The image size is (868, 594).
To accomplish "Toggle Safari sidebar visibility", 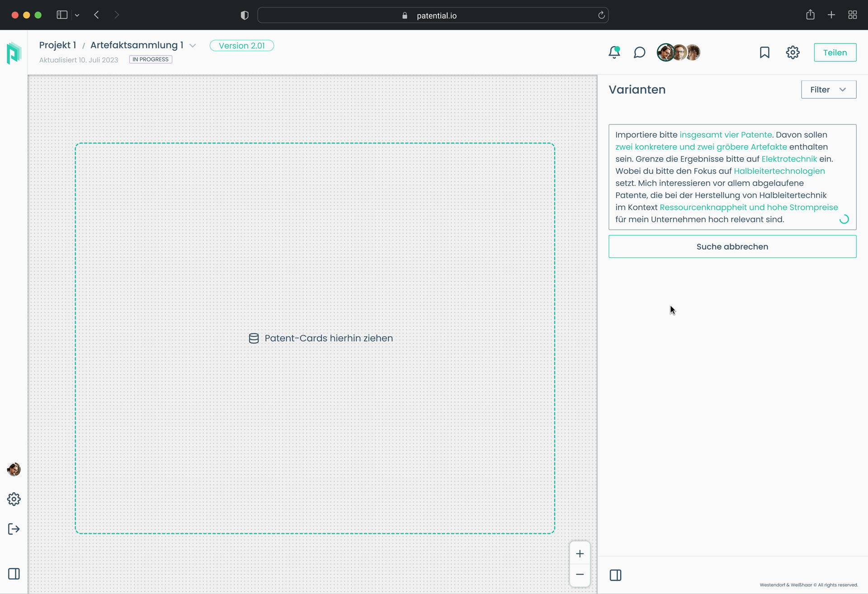I will click(62, 15).
